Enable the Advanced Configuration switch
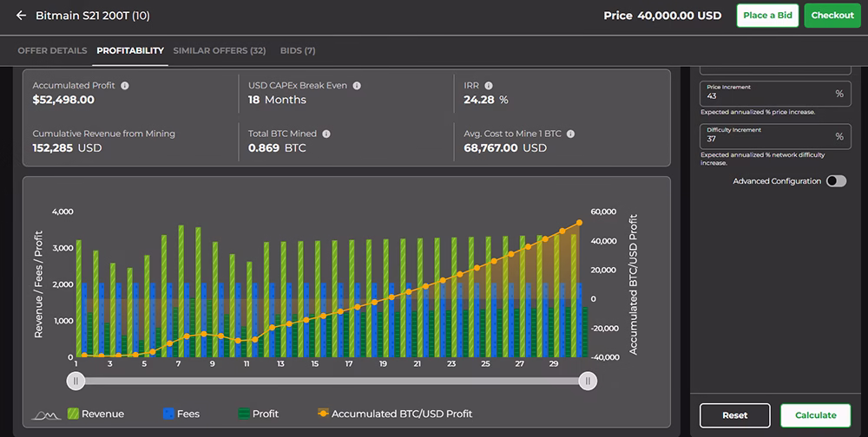This screenshot has height=437, width=868. 836,181
